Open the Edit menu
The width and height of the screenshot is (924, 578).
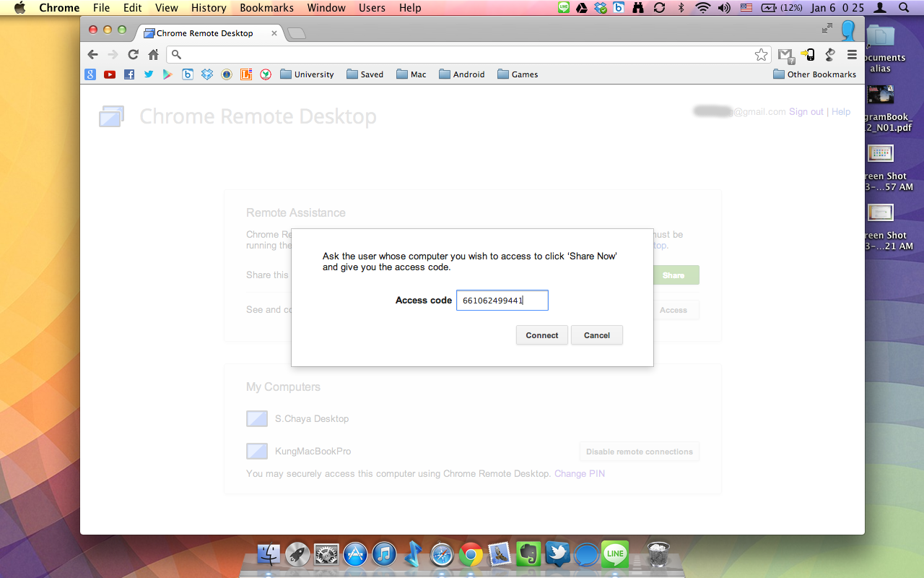tap(132, 7)
